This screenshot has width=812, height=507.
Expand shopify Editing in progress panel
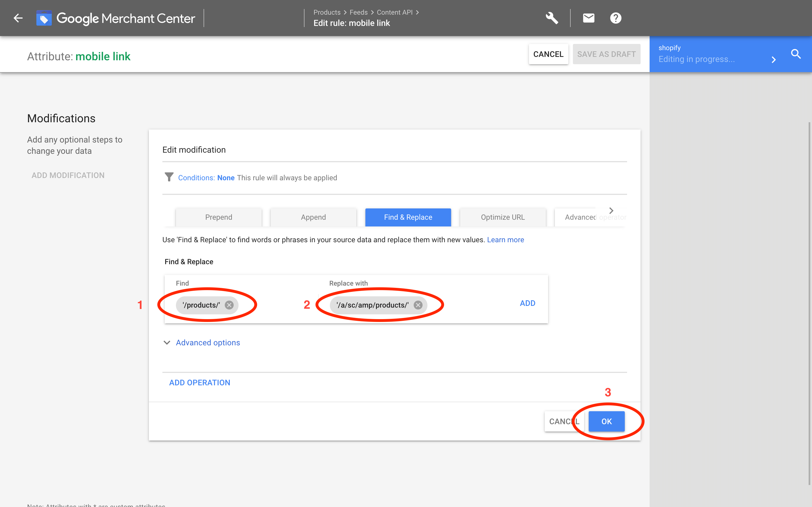tap(773, 60)
